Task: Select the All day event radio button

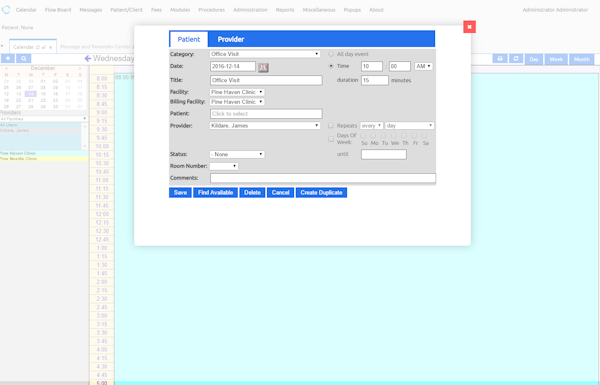Action: pyautogui.click(x=331, y=54)
